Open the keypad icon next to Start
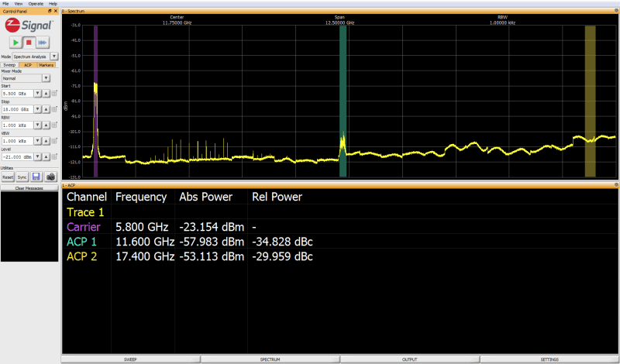The height and width of the screenshot is (364, 620). [x=54, y=93]
